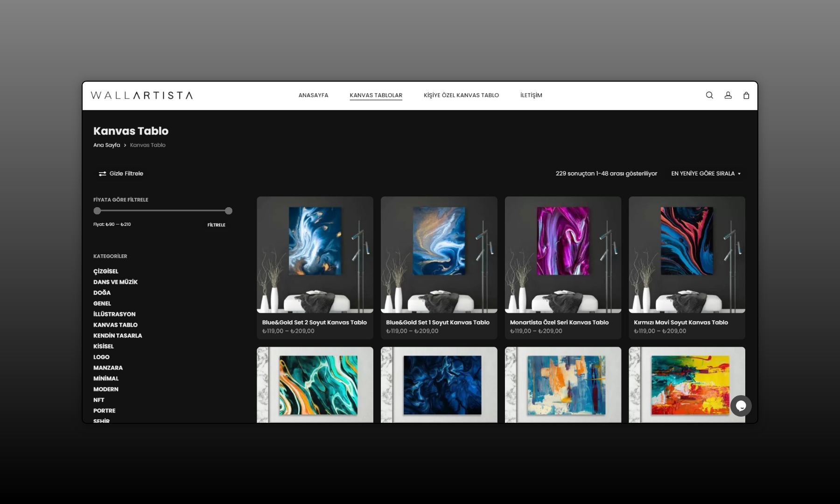Open the shopping bag cart icon

(x=746, y=95)
